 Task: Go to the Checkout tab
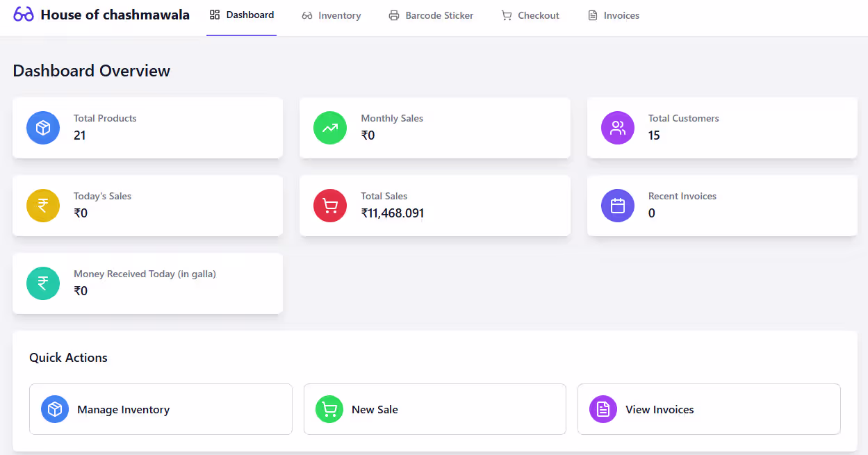[530, 15]
